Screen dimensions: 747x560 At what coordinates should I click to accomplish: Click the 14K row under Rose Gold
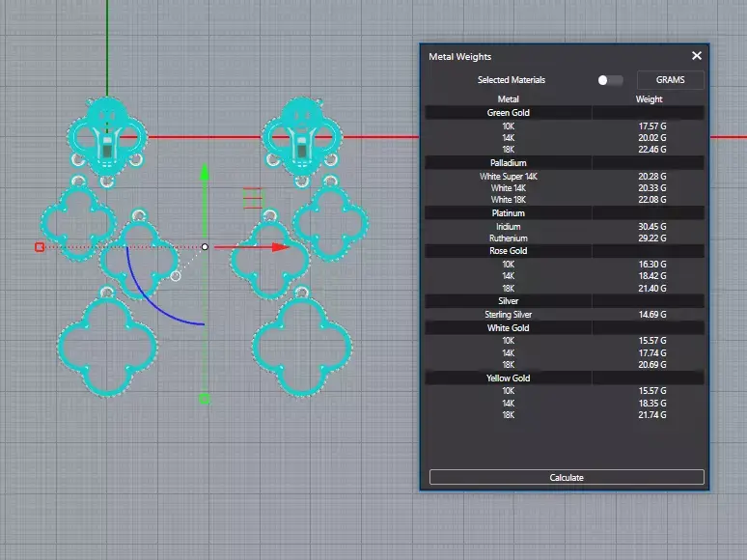point(565,275)
